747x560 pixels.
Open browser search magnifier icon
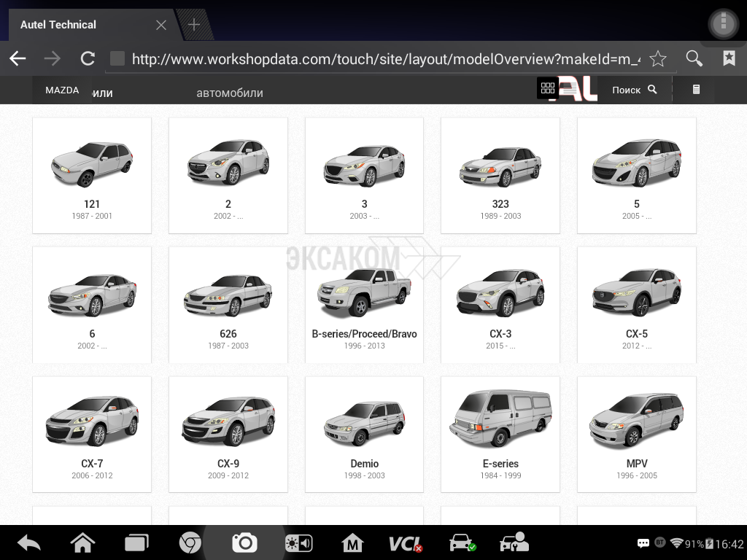click(x=694, y=59)
